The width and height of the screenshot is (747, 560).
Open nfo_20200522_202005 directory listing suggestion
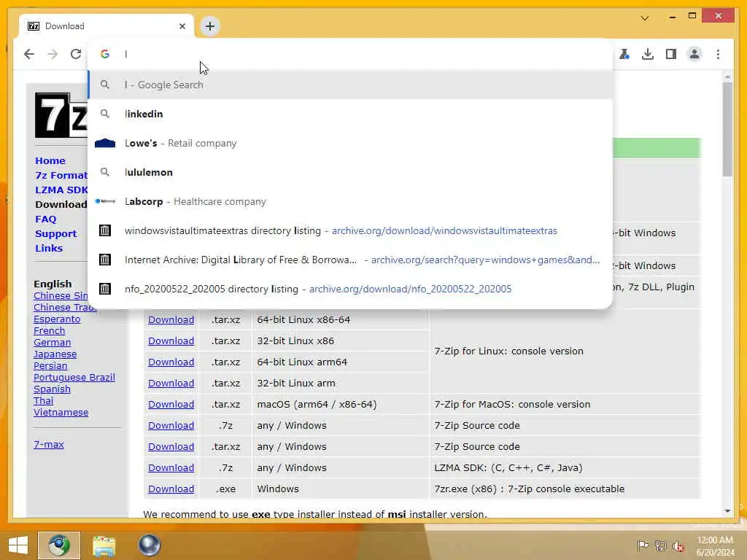pos(351,289)
